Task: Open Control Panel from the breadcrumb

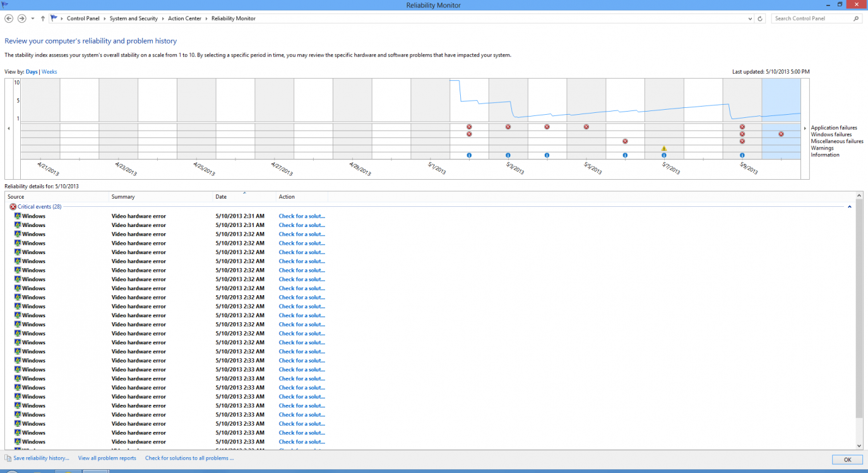Action: (x=83, y=18)
